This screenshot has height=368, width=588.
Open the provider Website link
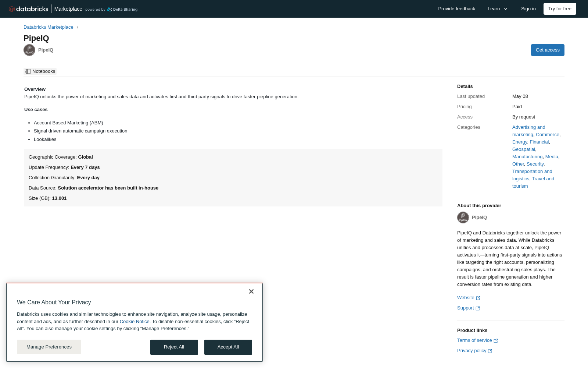[x=466, y=298]
